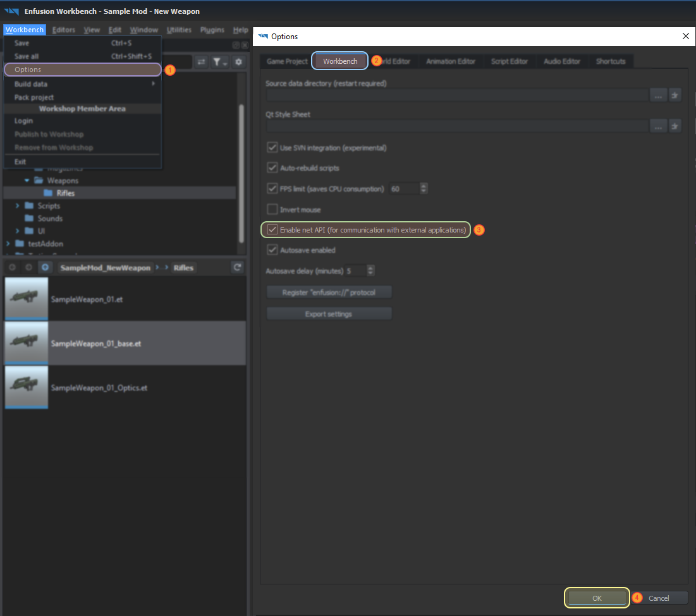Click the Enfusion logo icon in the Options dialog

tap(263, 36)
